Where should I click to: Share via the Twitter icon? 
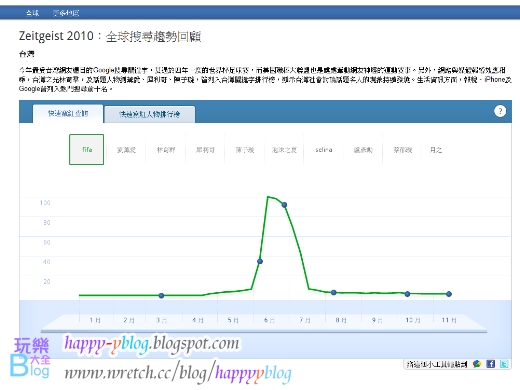tap(504, 364)
